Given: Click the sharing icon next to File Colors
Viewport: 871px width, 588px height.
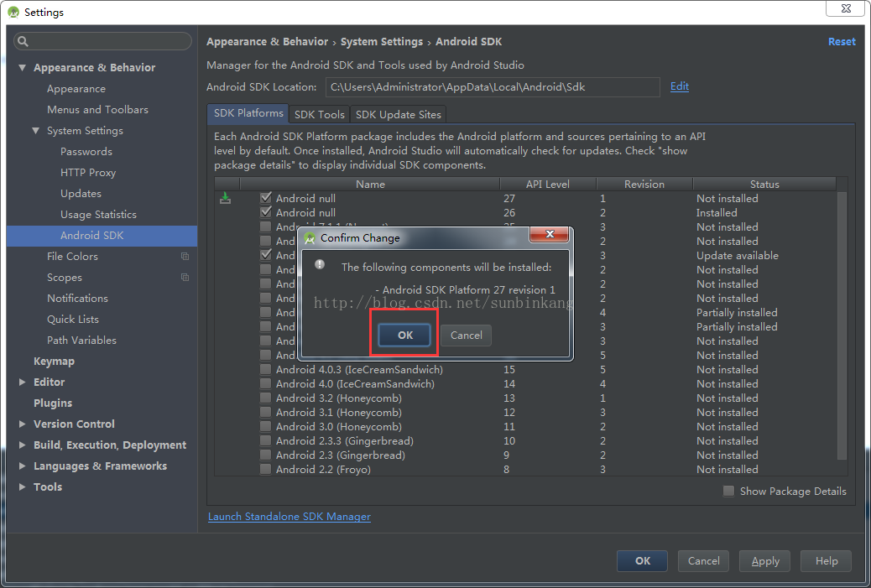Looking at the screenshot, I should (x=184, y=256).
